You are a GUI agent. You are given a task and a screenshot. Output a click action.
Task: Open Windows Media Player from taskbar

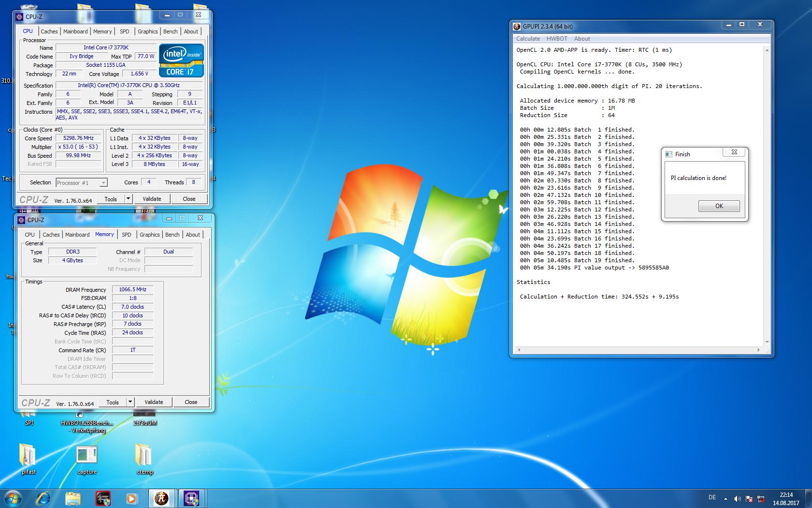point(131,498)
